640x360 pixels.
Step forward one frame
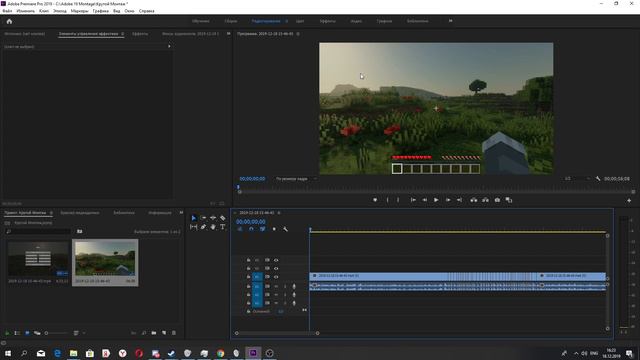point(448,200)
